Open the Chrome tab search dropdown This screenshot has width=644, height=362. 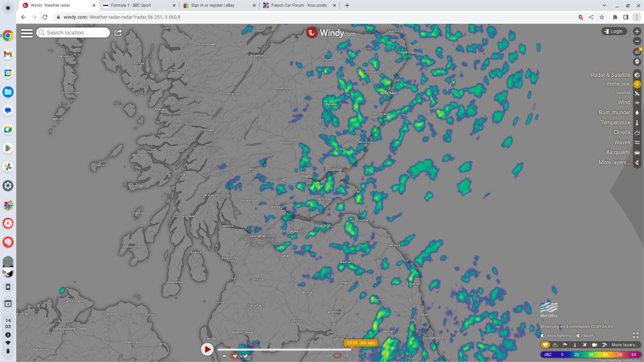(x=604, y=5)
